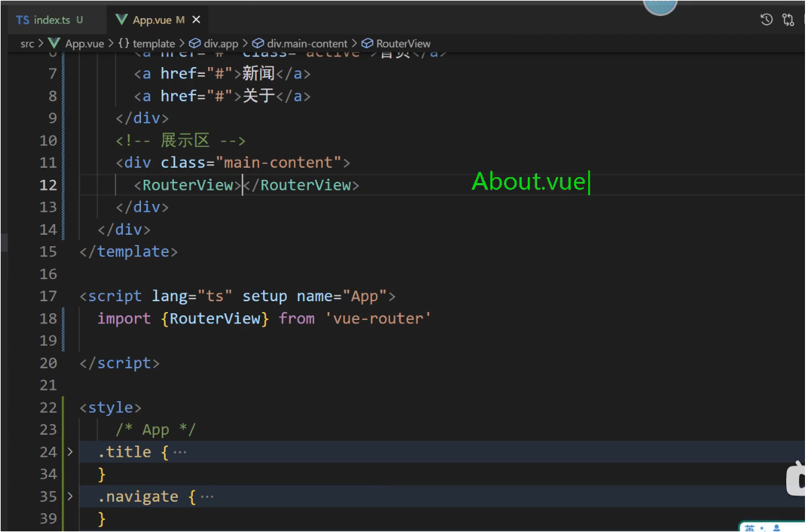Click the lang="ts" attribute
Screen dimensions: 807x532
[x=192, y=297]
